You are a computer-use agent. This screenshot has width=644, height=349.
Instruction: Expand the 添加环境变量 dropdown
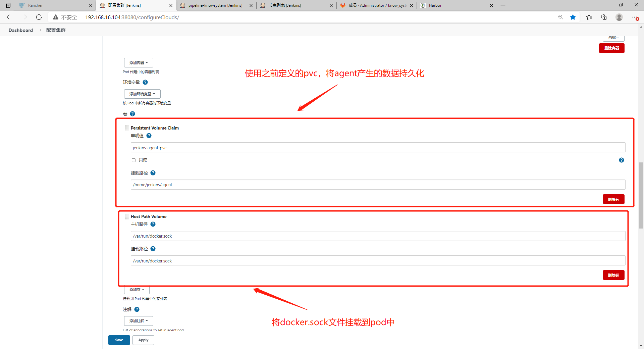pyautogui.click(x=142, y=94)
